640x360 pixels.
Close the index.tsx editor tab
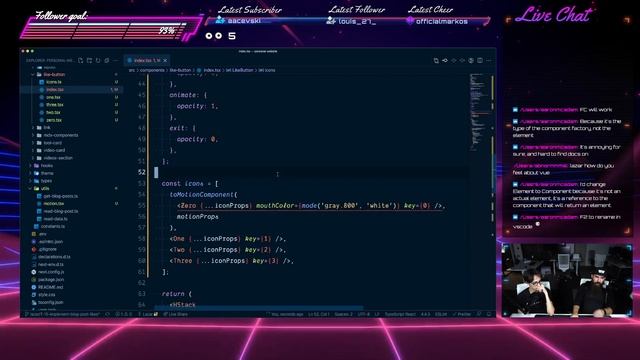point(165,60)
